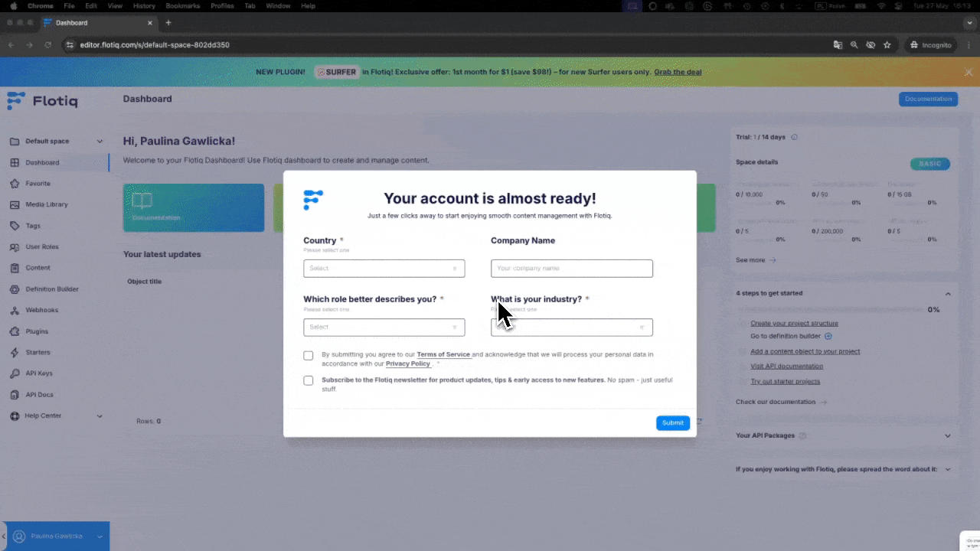Click the browser back arrow
The width and height of the screenshot is (980, 551).
click(x=11, y=45)
